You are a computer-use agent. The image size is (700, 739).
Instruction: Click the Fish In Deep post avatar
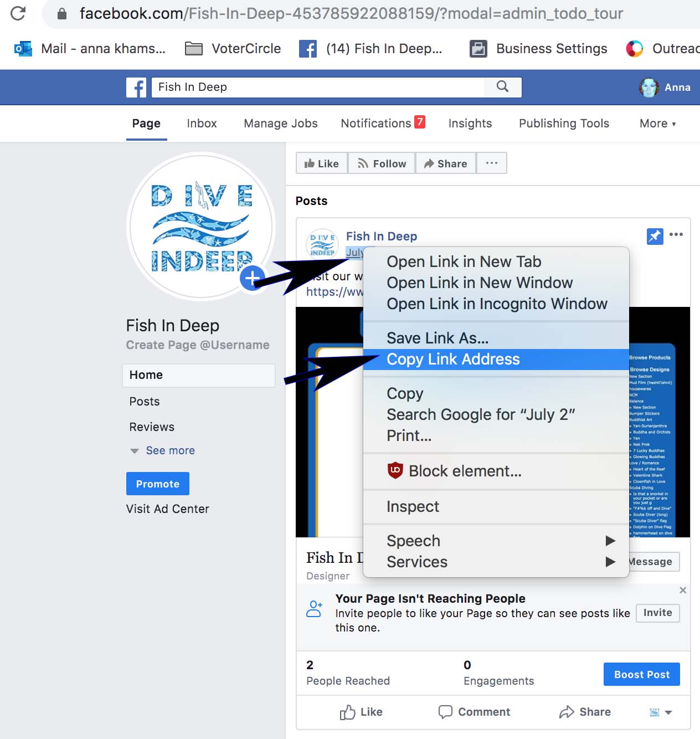click(322, 244)
